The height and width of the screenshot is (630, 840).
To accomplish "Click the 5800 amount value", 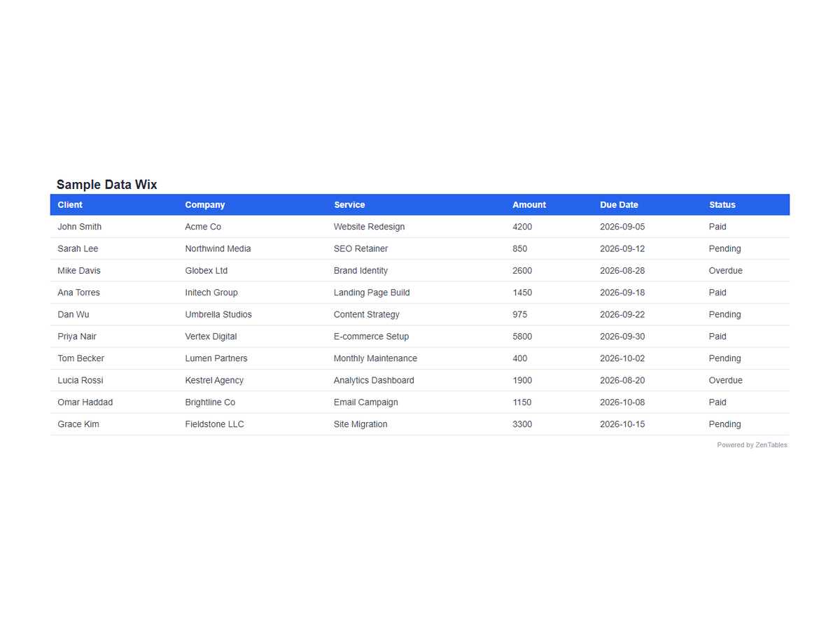I will 522,337.
